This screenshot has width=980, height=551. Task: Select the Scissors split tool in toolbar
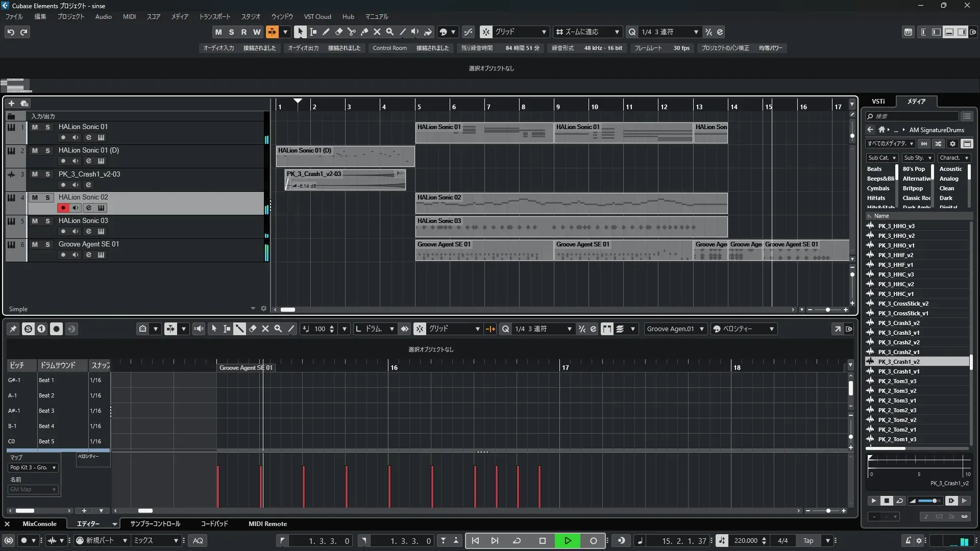[351, 32]
